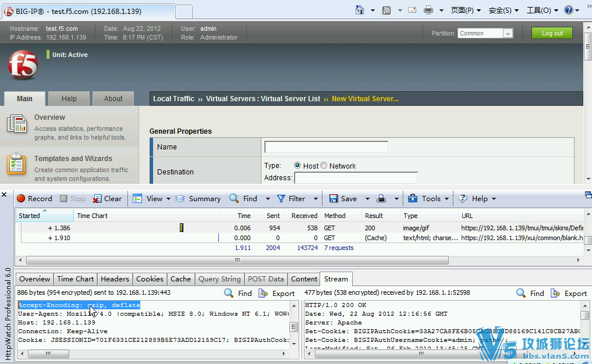Image resolution: width=592 pixels, height=364 pixels.
Task: Select the Main tab in BIG-IP
Action: point(24,98)
